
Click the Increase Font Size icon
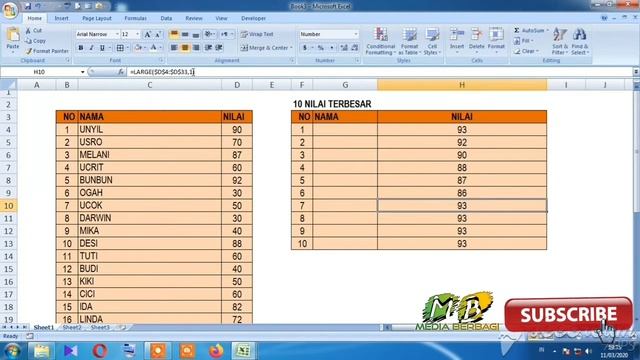tap(148, 34)
